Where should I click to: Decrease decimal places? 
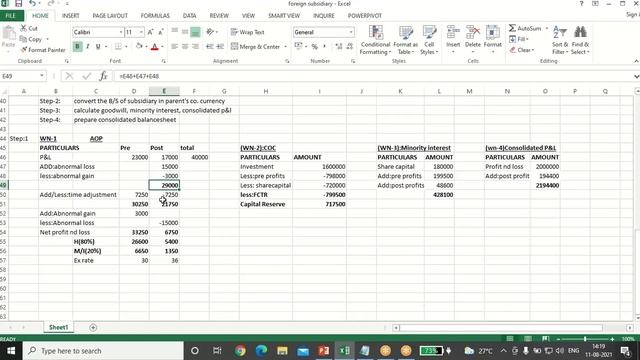tap(349, 47)
